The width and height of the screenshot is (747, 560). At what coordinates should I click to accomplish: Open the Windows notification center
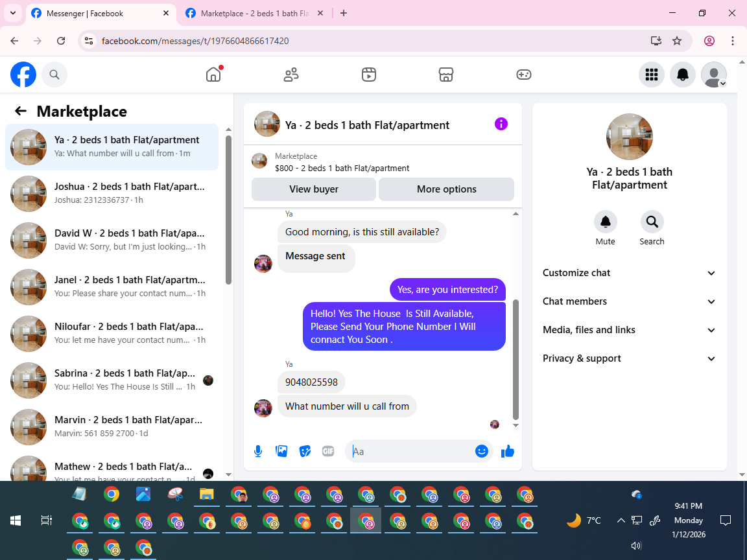(x=726, y=520)
